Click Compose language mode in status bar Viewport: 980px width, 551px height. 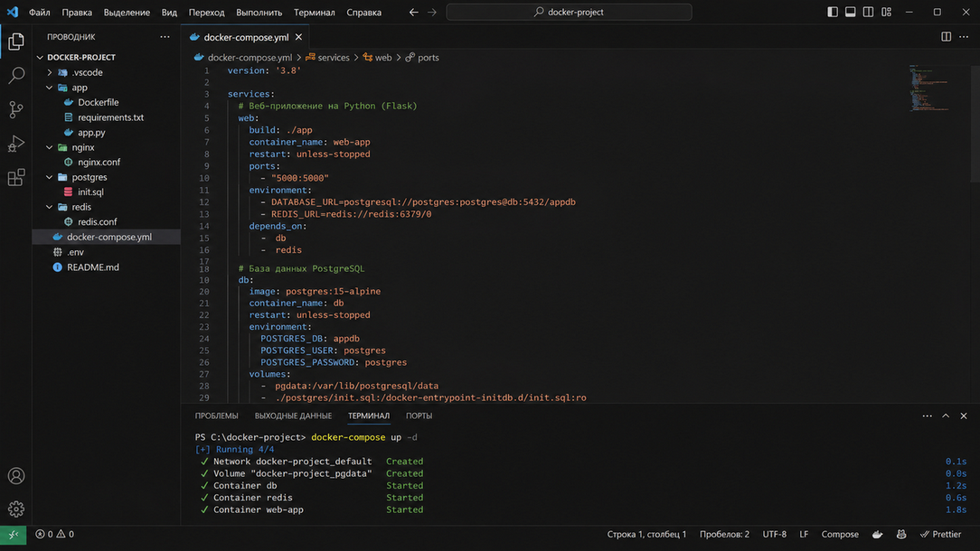pos(840,535)
